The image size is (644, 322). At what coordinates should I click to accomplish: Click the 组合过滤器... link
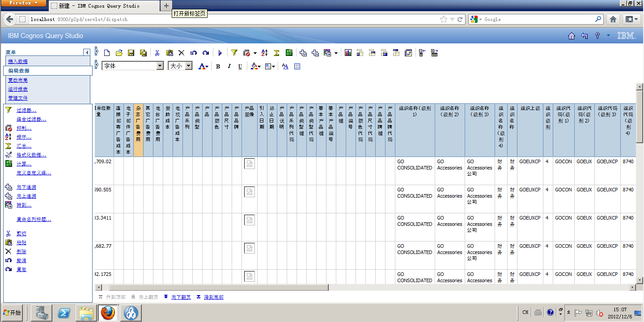coord(31,119)
